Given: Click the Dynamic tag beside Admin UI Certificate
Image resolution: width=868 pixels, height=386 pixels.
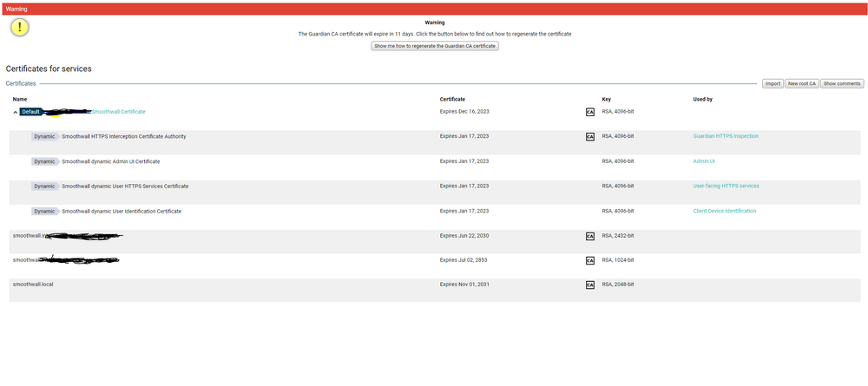Looking at the screenshot, I should [x=45, y=161].
